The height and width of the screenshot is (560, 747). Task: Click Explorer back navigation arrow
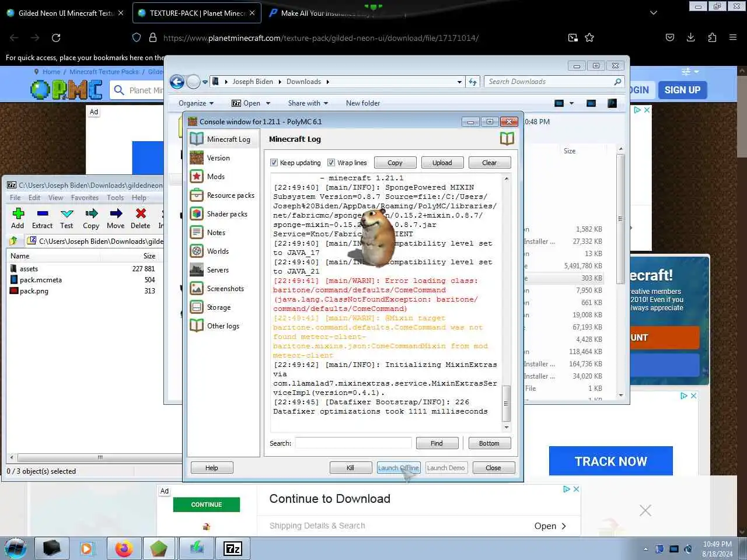[177, 82]
